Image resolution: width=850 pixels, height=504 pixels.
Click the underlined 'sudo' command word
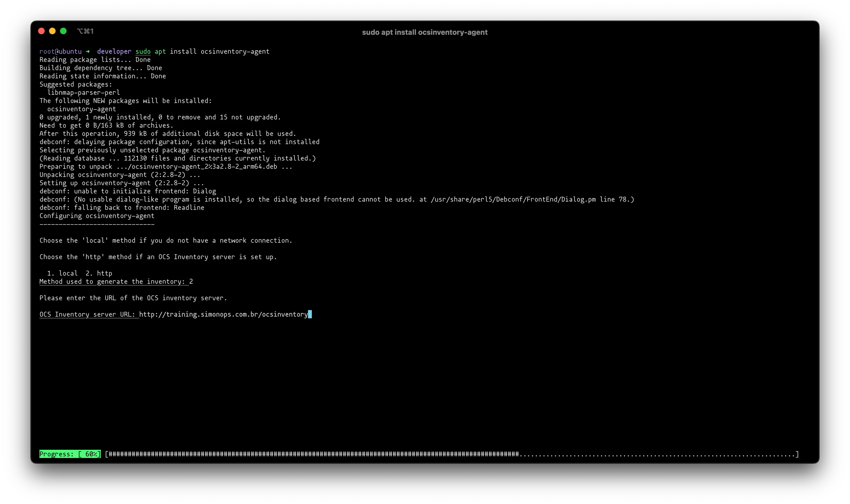[x=143, y=51]
